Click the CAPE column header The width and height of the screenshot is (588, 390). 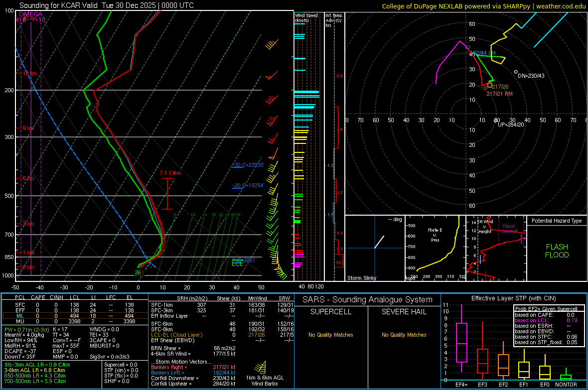point(38,297)
